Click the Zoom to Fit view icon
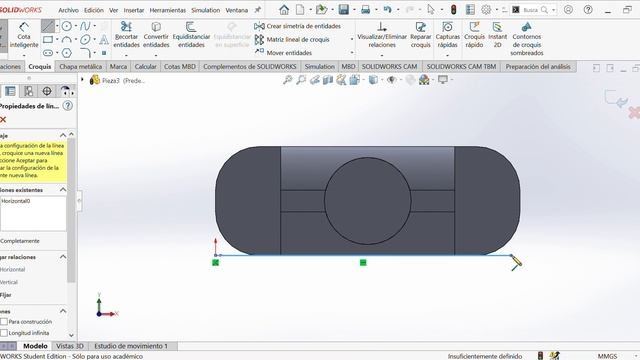 click(288, 80)
